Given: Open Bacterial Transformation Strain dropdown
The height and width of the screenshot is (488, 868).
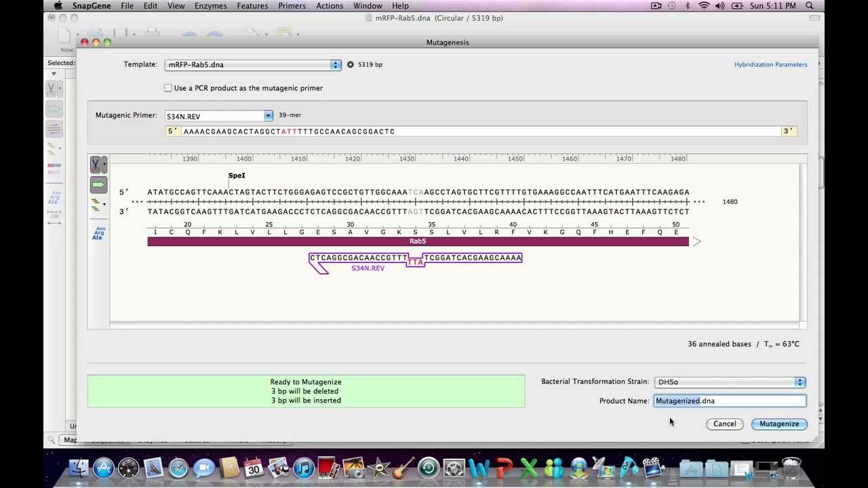Looking at the screenshot, I should point(730,382).
